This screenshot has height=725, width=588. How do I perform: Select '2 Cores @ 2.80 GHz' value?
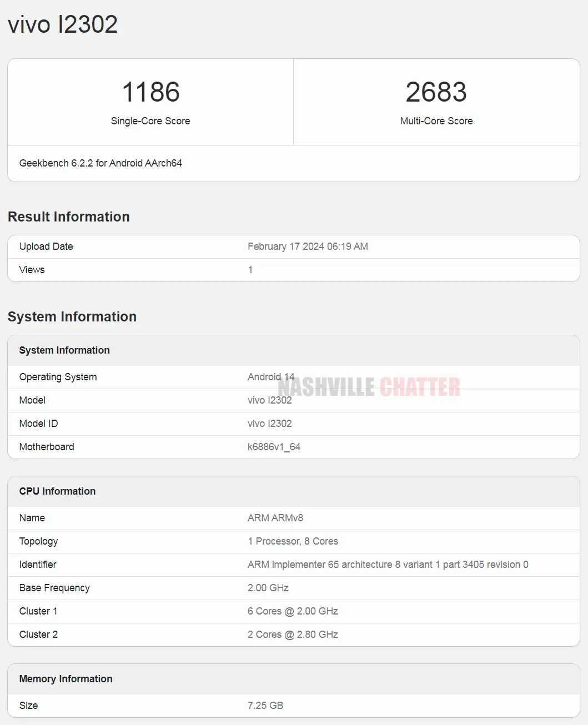(x=293, y=635)
